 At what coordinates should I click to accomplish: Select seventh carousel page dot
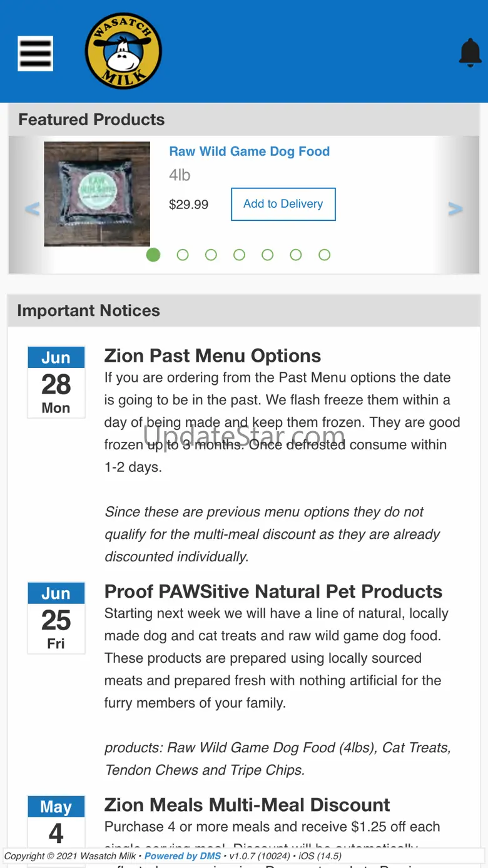click(324, 255)
